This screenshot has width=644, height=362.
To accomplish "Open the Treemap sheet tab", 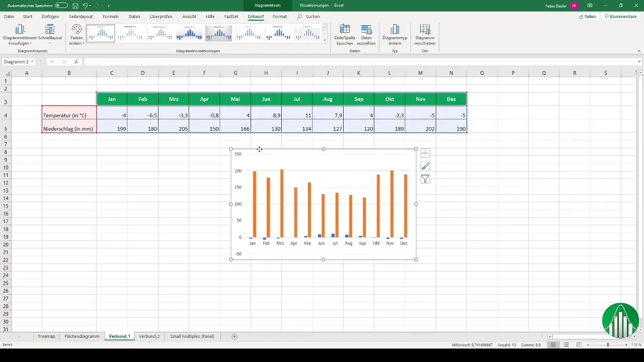I will [x=46, y=336].
